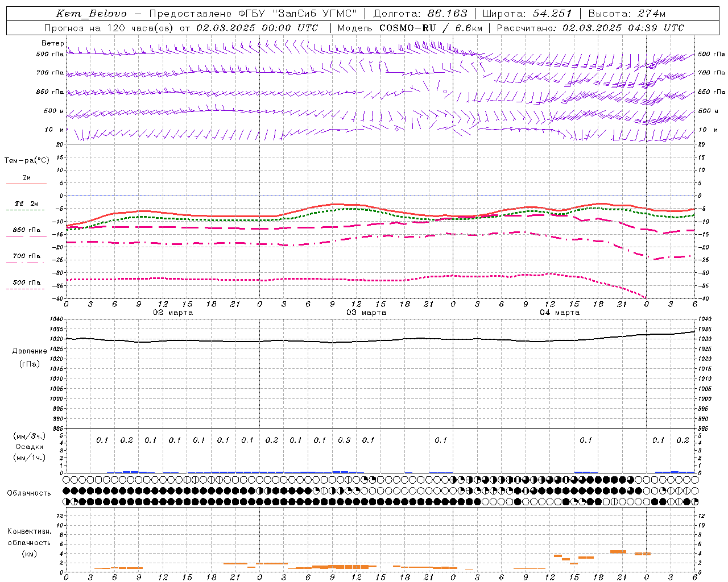Click the Рассчитано: 02.03.2025 04:39 UTC timestamp
The width and height of the screenshot is (728, 582).
click(x=590, y=28)
